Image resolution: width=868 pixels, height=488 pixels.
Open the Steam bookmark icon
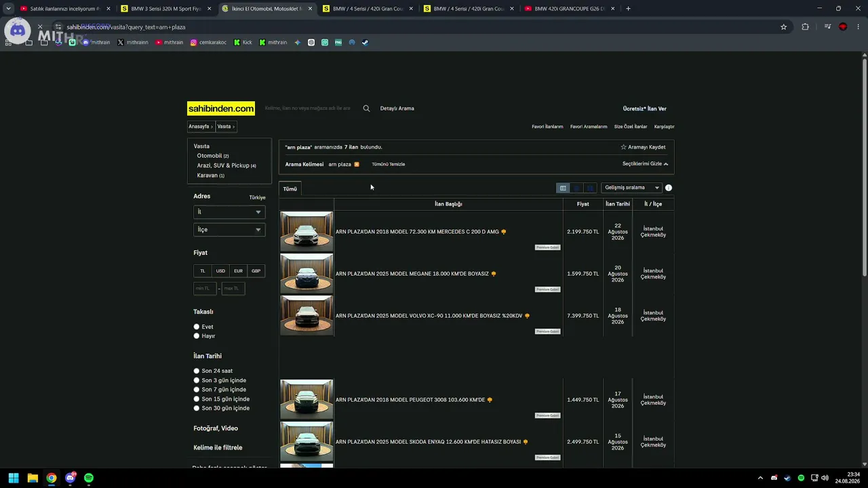(365, 42)
